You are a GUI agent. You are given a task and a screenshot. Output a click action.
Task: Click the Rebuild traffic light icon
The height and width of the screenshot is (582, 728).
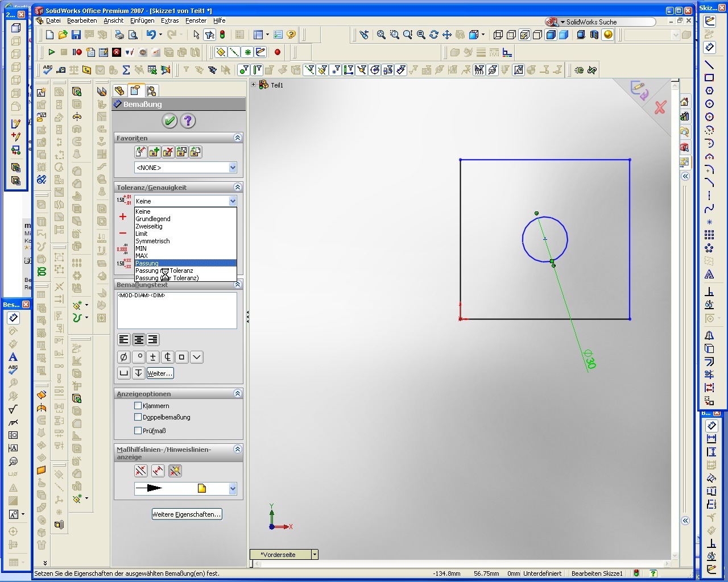(x=222, y=35)
